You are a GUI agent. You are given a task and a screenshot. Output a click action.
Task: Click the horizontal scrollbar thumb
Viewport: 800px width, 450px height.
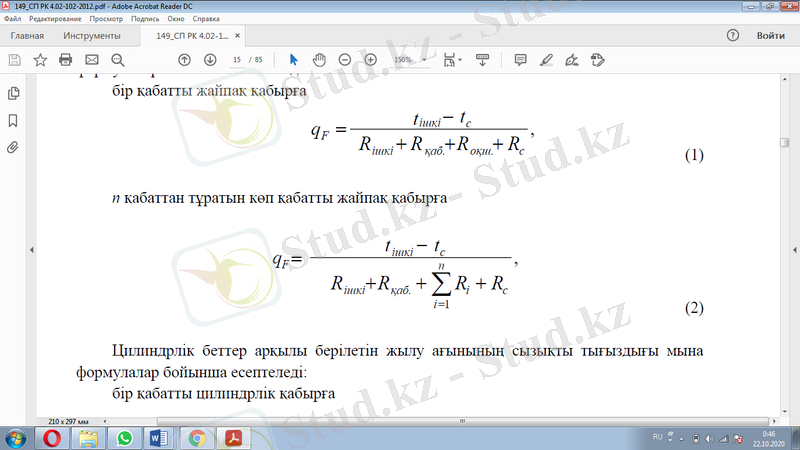[462, 421]
